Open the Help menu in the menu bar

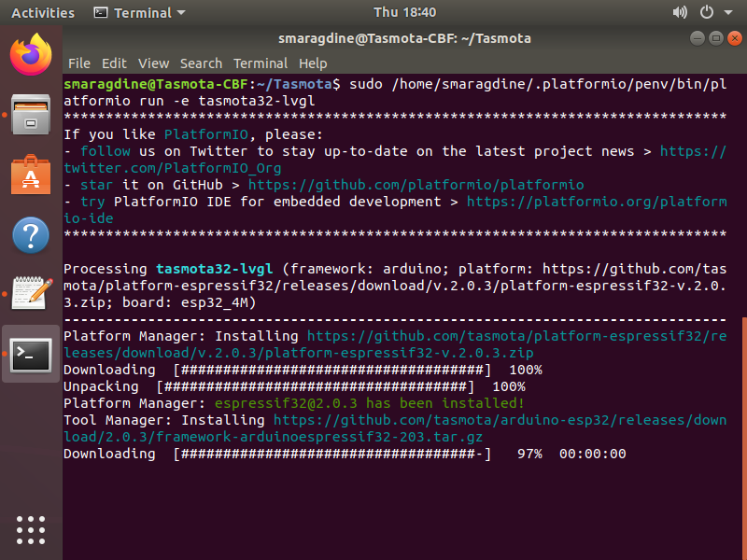coord(313,63)
